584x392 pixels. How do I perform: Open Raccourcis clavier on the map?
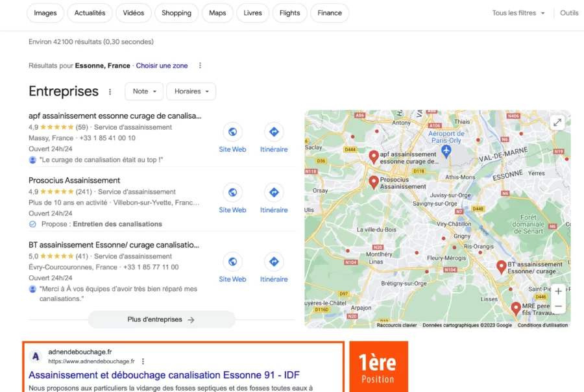coord(396,325)
